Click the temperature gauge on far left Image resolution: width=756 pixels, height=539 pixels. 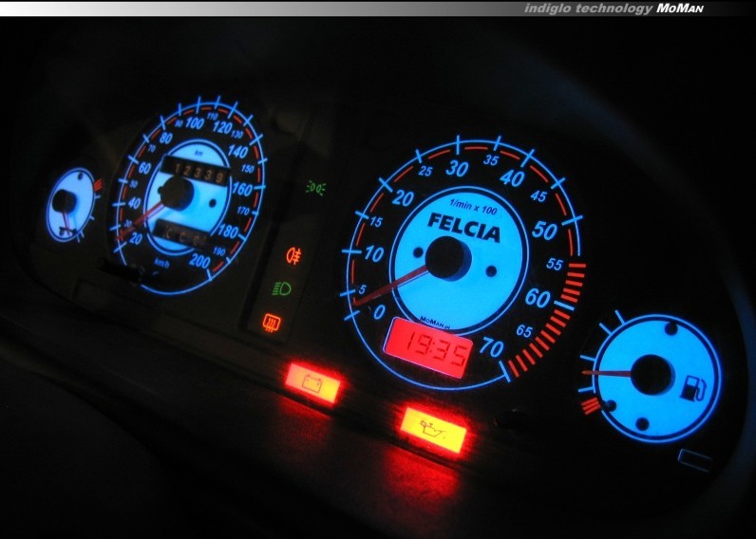click(x=68, y=204)
